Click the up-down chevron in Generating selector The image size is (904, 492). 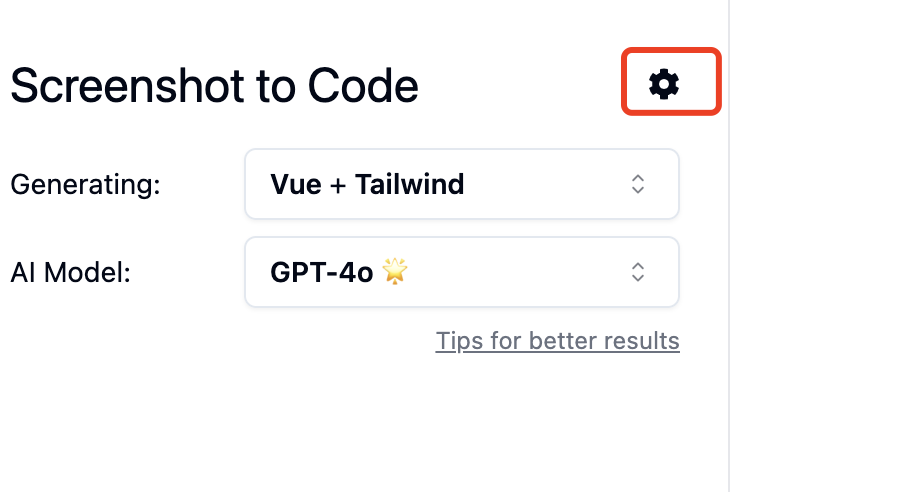(638, 184)
